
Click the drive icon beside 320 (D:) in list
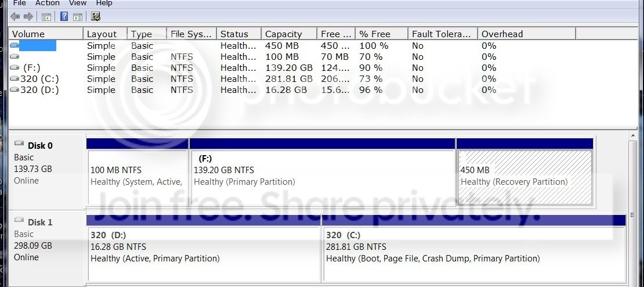(15, 90)
